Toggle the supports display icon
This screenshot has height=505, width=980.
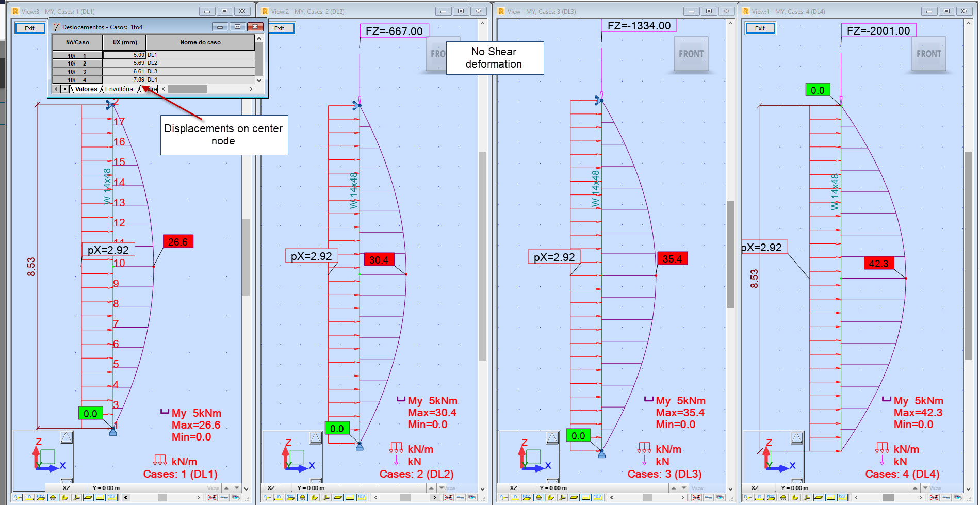[x=53, y=498]
